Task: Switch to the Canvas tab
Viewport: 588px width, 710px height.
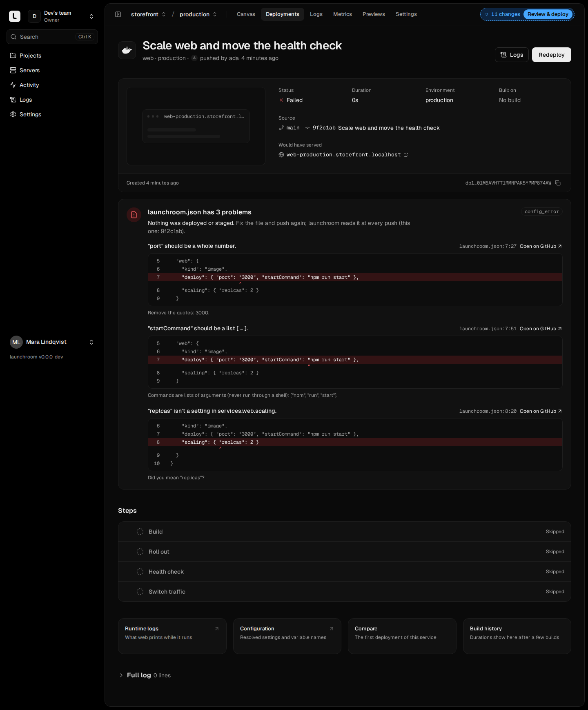Action: (x=246, y=14)
